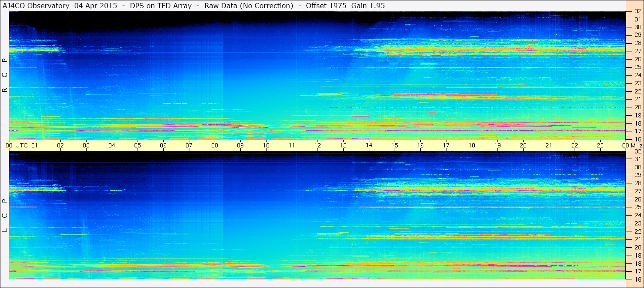
Task: Select the 20 hour marker on time axis
Action: 523,145
